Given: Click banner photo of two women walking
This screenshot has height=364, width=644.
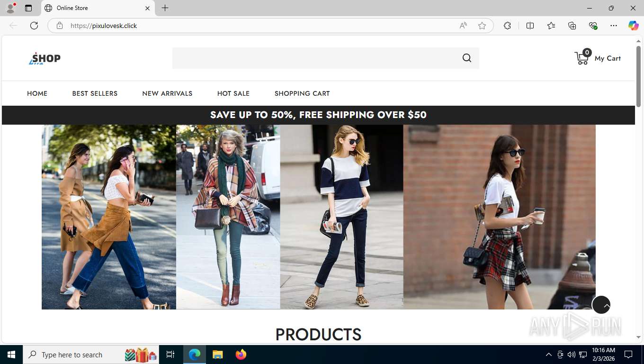Looking at the screenshot, I should [x=109, y=217].
